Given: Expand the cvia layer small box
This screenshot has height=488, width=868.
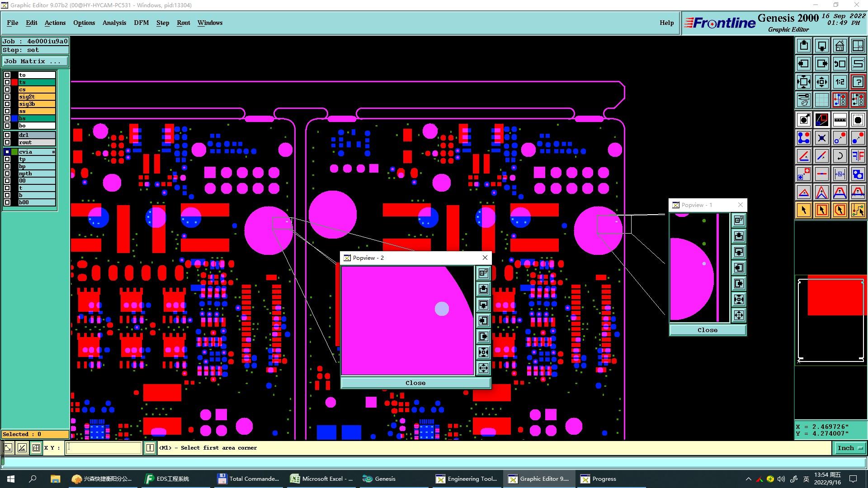Looking at the screenshot, I should coord(53,152).
